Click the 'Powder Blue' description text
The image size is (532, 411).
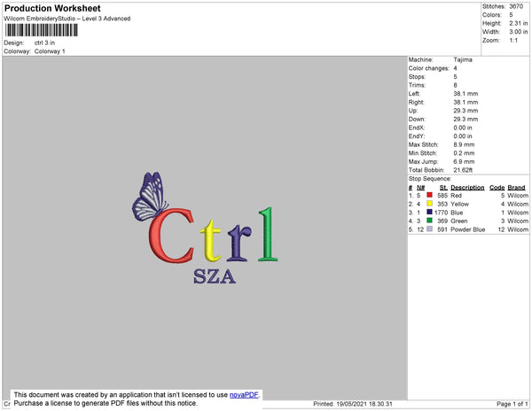468,229
